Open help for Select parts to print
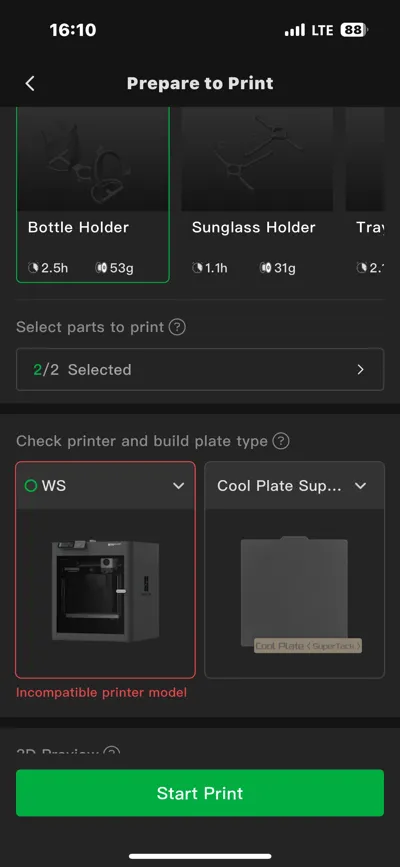 pyautogui.click(x=177, y=327)
